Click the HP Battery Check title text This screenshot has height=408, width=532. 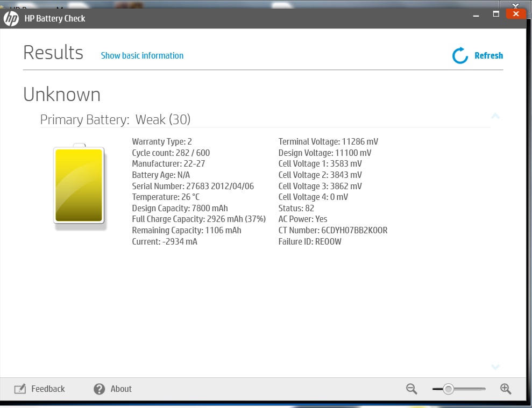tap(55, 18)
